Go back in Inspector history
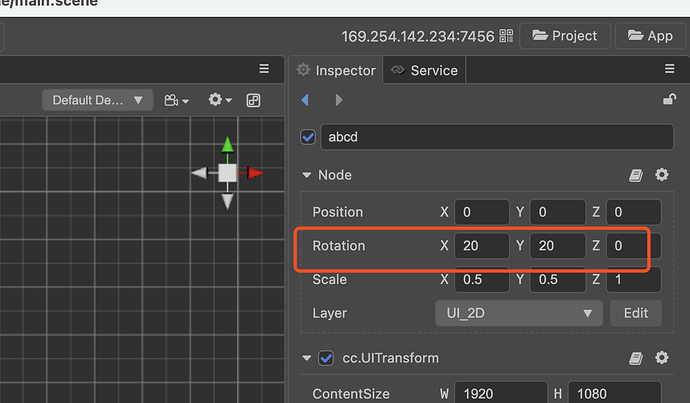The width and height of the screenshot is (690, 403). (305, 100)
